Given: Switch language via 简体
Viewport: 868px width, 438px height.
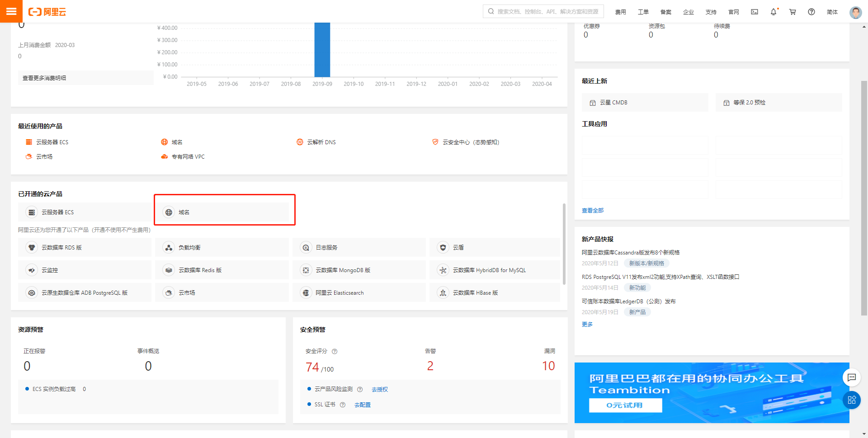Looking at the screenshot, I should (x=832, y=12).
